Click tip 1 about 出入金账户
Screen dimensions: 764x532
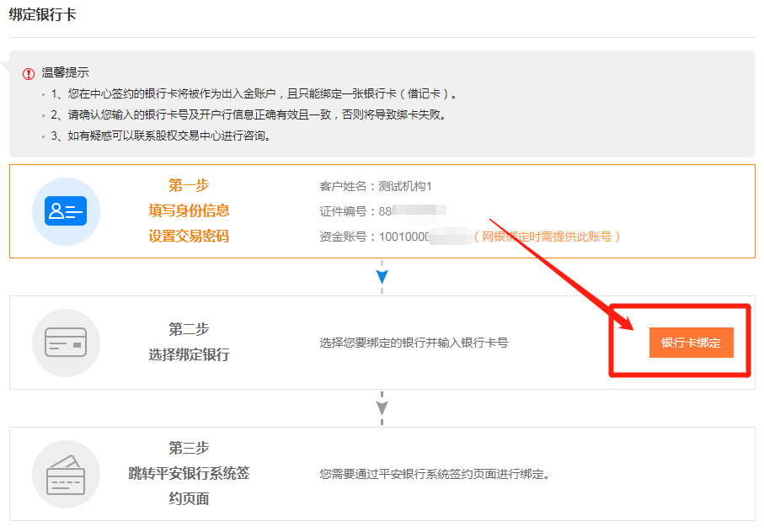tap(254, 93)
